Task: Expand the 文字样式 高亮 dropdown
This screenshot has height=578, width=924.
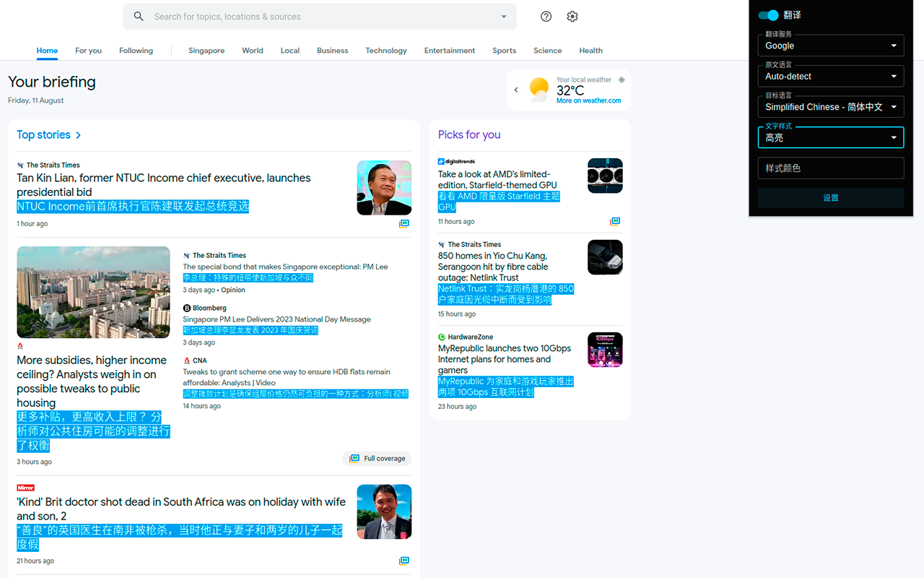Action: [830, 137]
